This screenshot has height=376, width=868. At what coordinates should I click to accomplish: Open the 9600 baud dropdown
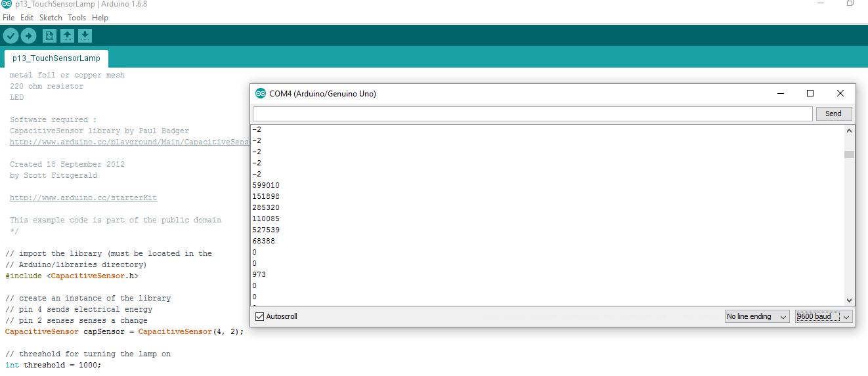point(823,316)
